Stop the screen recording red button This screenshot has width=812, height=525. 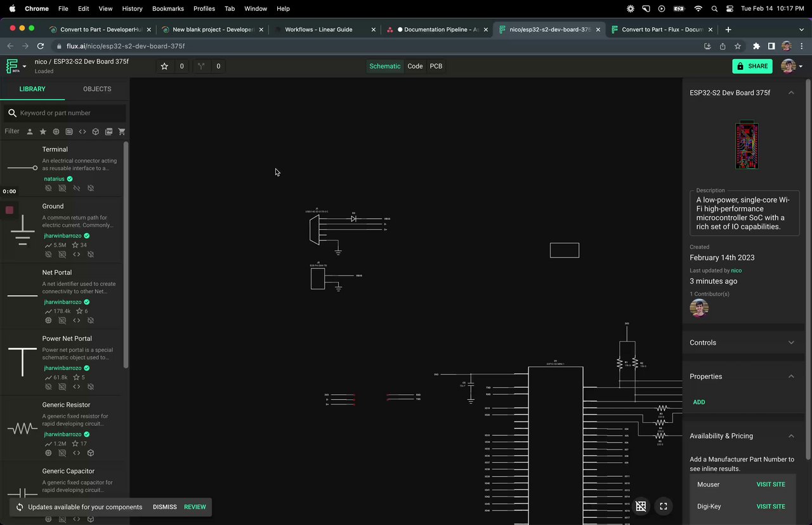[x=10, y=210]
